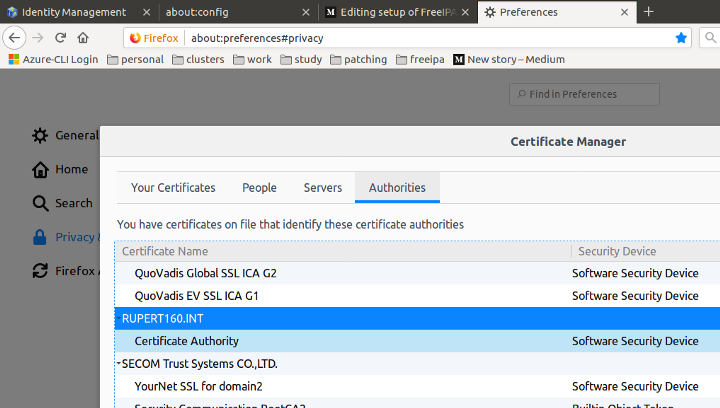Viewport: 720px width, 408px height.
Task: Open Firefox Account sync icon
Action: click(x=40, y=271)
